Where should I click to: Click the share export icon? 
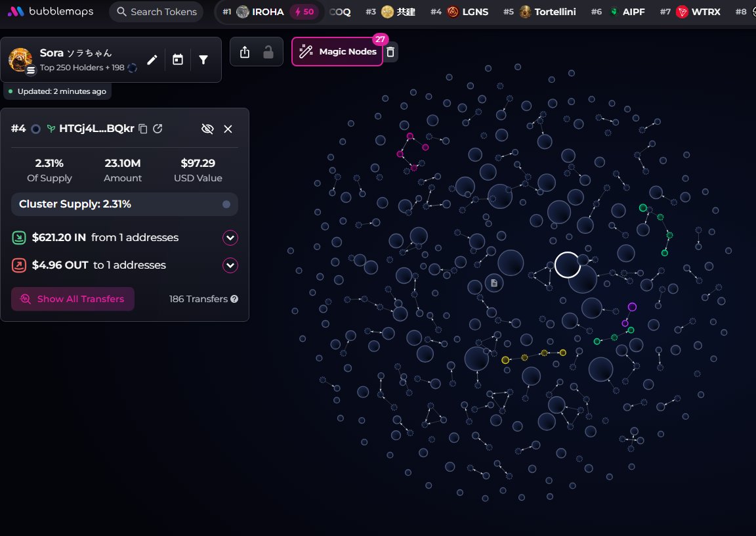coord(245,52)
